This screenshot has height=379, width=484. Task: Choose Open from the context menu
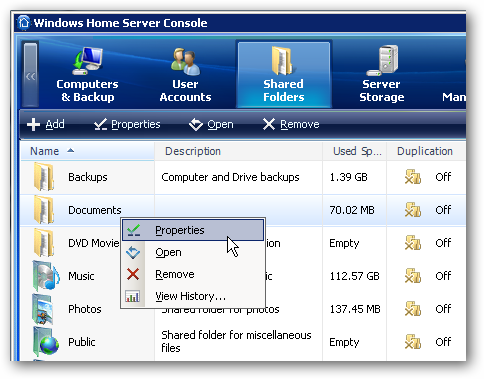click(193, 252)
